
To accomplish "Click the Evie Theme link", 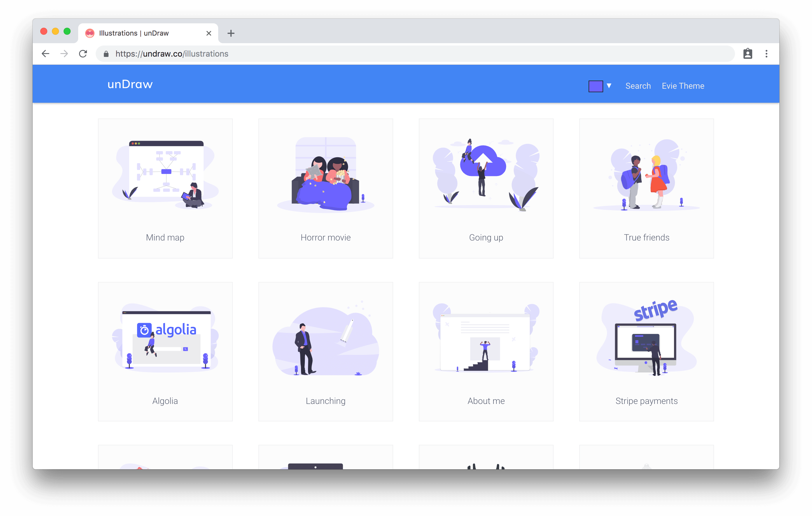I will pyautogui.click(x=682, y=86).
